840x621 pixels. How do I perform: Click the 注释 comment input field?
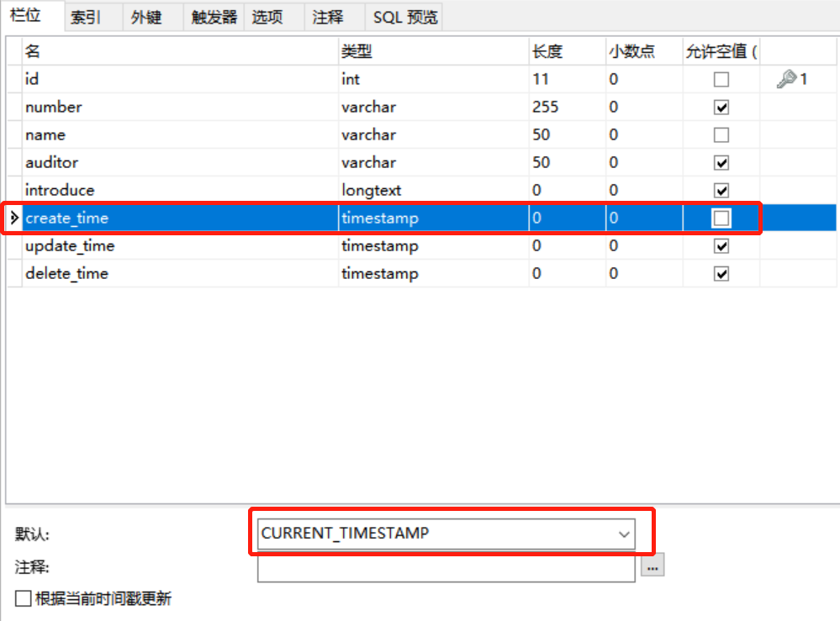[446, 567]
